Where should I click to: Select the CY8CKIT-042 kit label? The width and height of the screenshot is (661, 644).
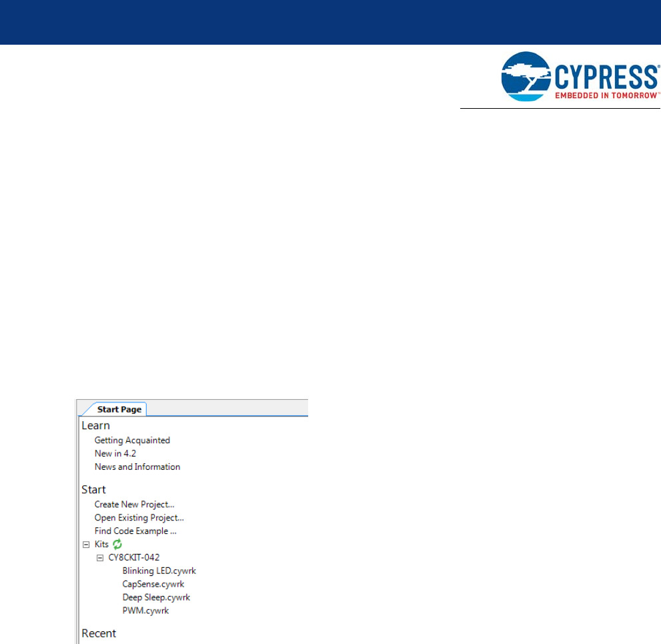134,557
